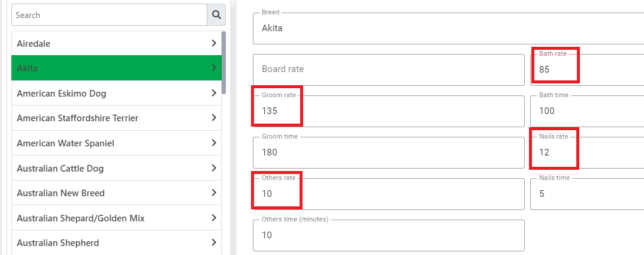The height and width of the screenshot is (255, 644).
Task: Click the Breed field containing Akita
Action: tap(449, 28)
